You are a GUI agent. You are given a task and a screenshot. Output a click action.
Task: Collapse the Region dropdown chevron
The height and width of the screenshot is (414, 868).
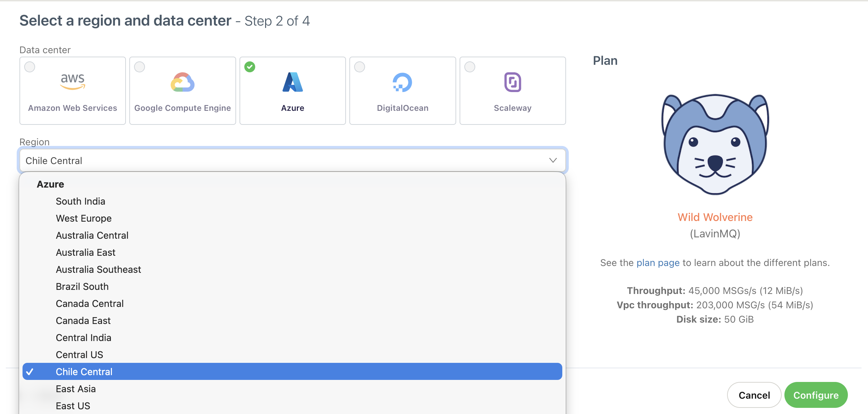click(553, 160)
